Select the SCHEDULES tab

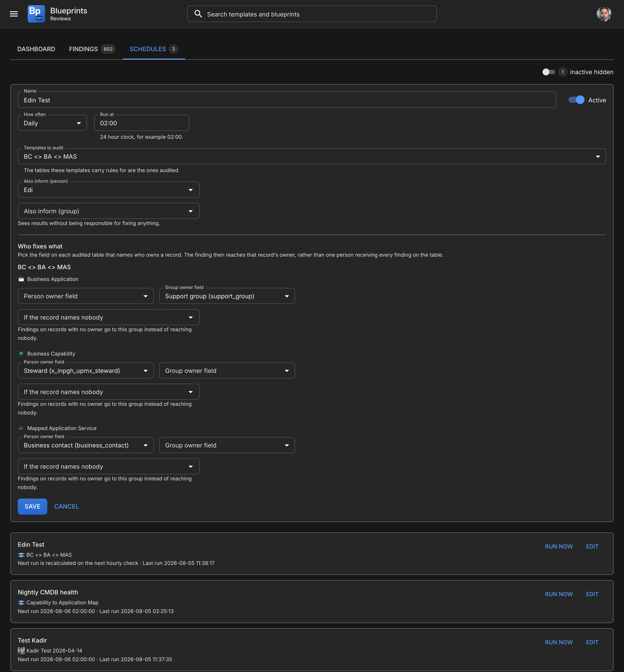point(154,49)
